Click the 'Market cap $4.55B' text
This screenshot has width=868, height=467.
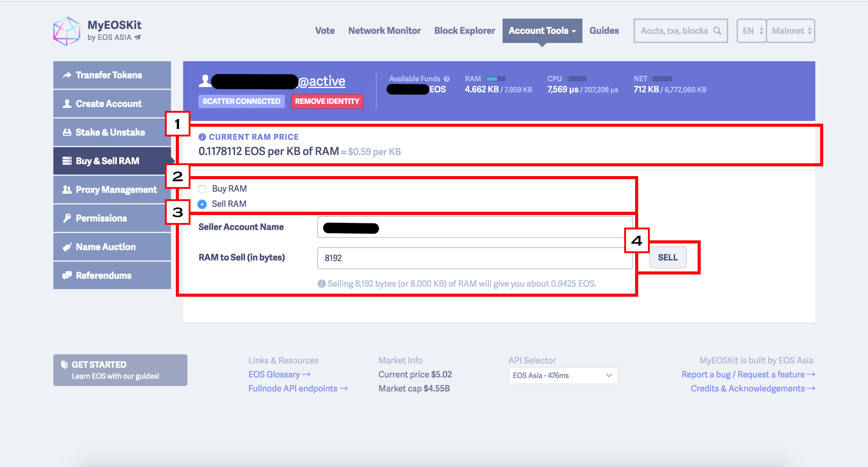414,388
